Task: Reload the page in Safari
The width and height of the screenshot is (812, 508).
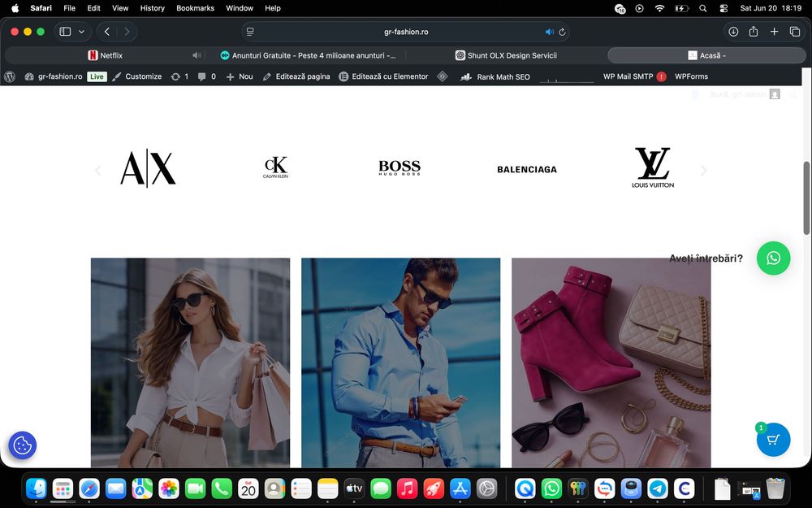Action: click(562, 32)
